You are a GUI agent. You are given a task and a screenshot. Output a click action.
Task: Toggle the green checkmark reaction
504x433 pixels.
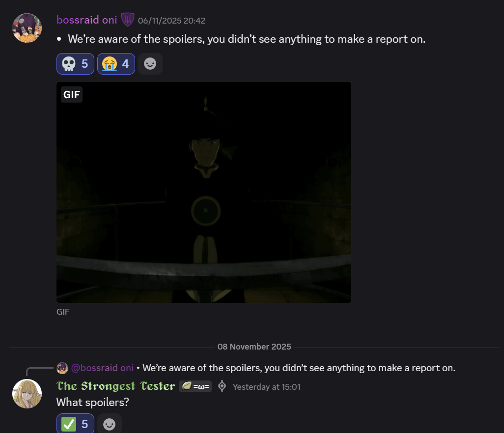(x=75, y=424)
